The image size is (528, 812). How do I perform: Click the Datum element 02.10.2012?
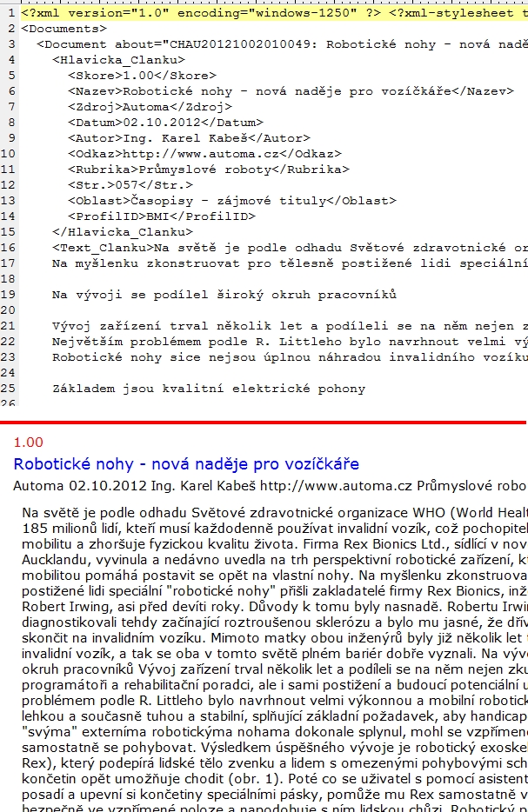165,123
